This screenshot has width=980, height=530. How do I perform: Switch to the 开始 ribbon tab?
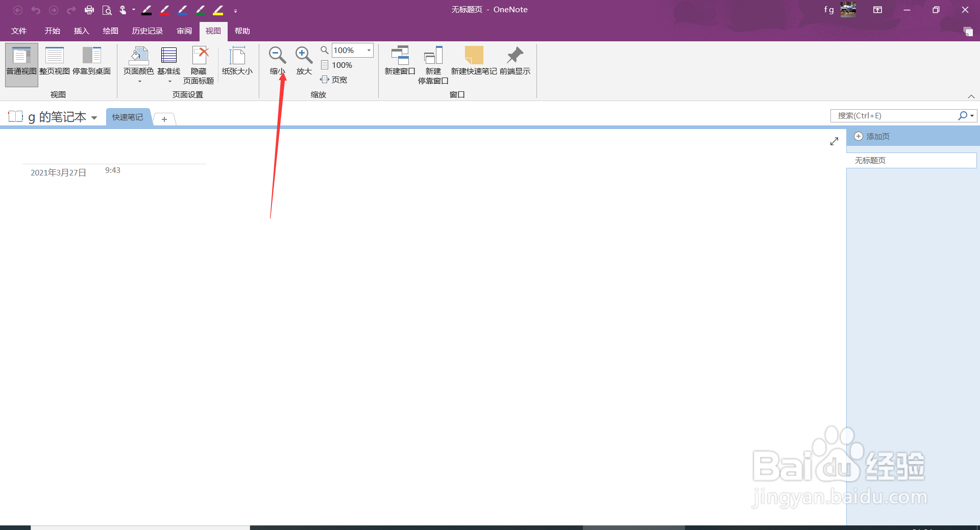click(53, 31)
